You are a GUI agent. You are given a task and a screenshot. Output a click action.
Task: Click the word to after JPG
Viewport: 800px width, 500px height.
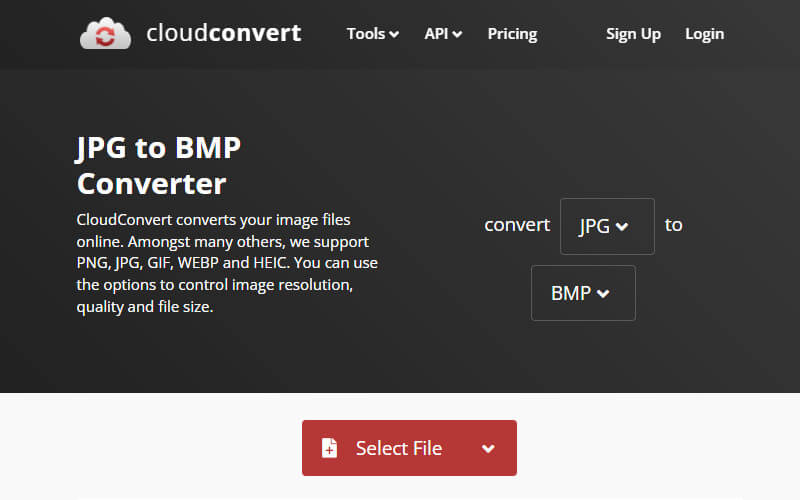pyautogui.click(x=674, y=225)
